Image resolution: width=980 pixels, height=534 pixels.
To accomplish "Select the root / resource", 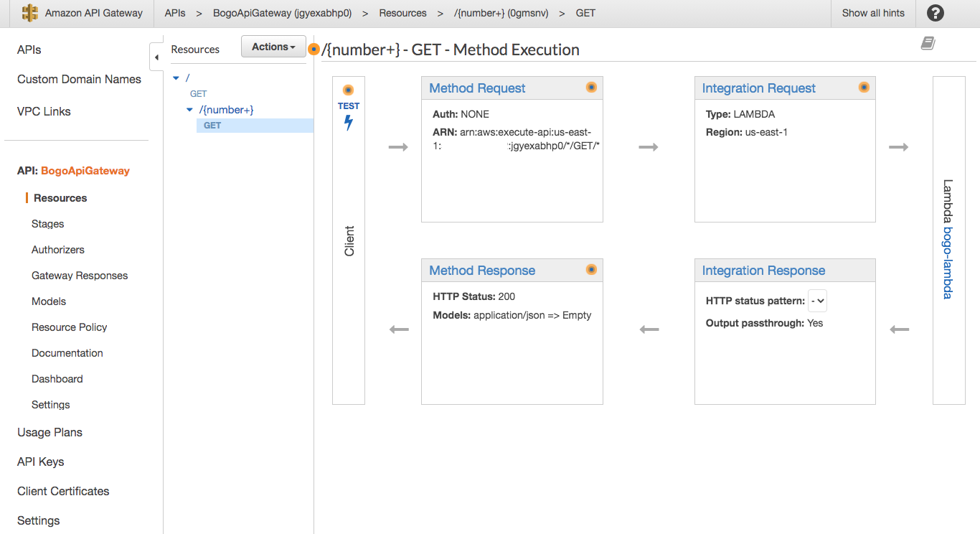I will tap(188, 78).
